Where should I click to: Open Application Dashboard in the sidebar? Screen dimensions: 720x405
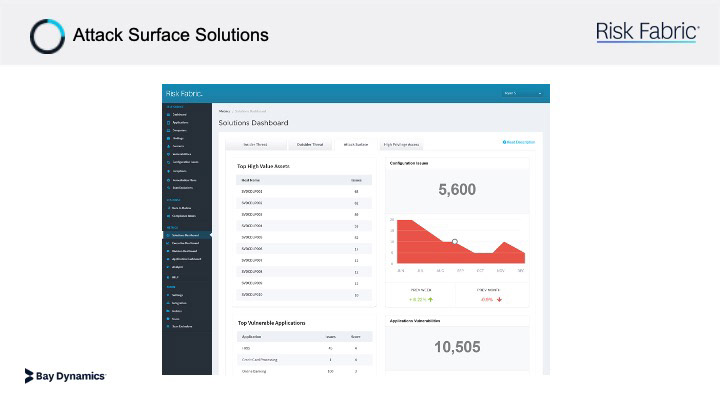(x=186, y=259)
